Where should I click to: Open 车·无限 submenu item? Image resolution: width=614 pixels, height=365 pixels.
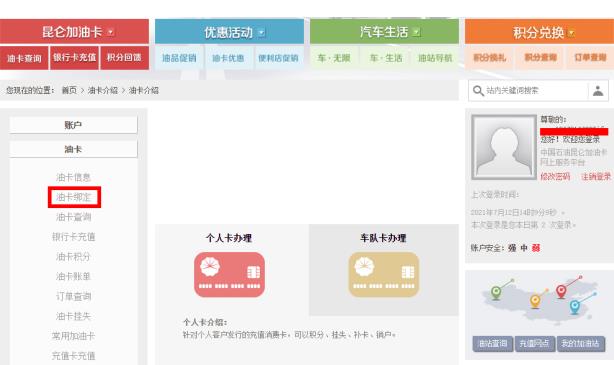pyautogui.click(x=334, y=58)
